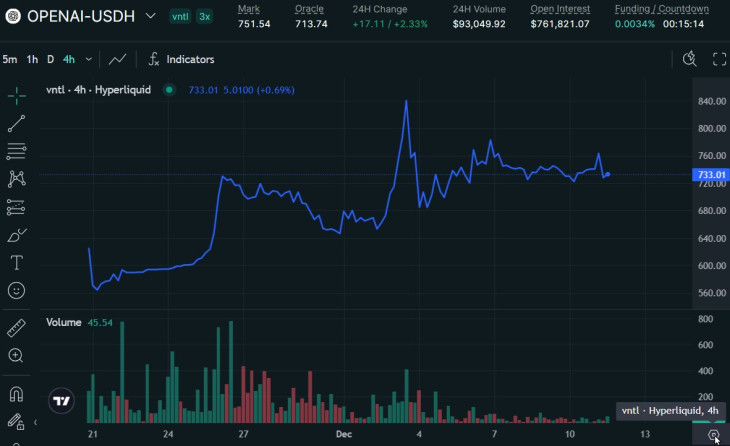Open the Fibonacci retracement tool
Viewport: 730px width, 446px height.
click(17, 152)
